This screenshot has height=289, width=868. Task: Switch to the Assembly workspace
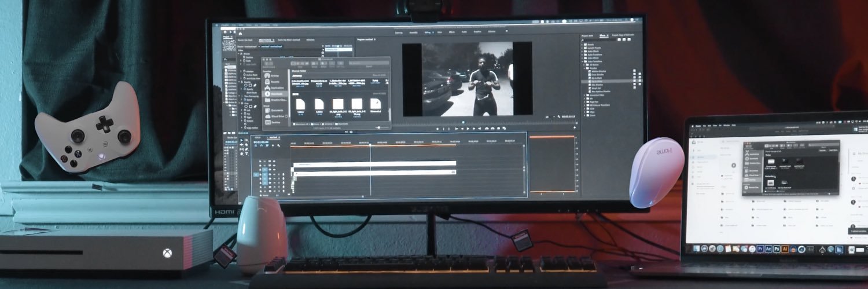point(414,33)
